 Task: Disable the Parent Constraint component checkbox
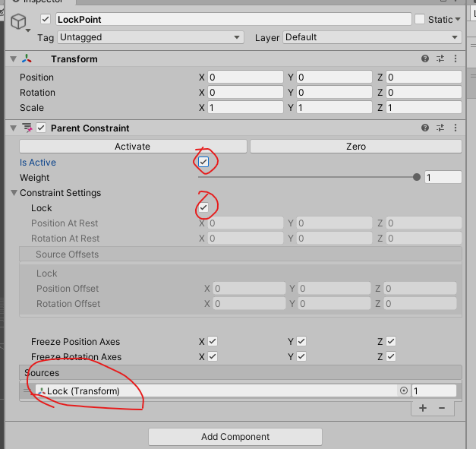[41, 128]
